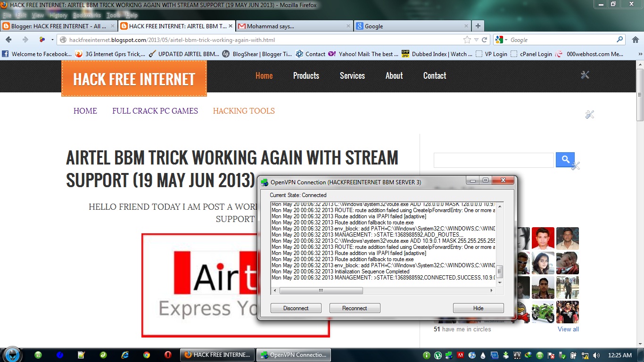Open the Home link in site header
Image resolution: width=644 pixels, height=362 pixels.
pyautogui.click(x=264, y=75)
